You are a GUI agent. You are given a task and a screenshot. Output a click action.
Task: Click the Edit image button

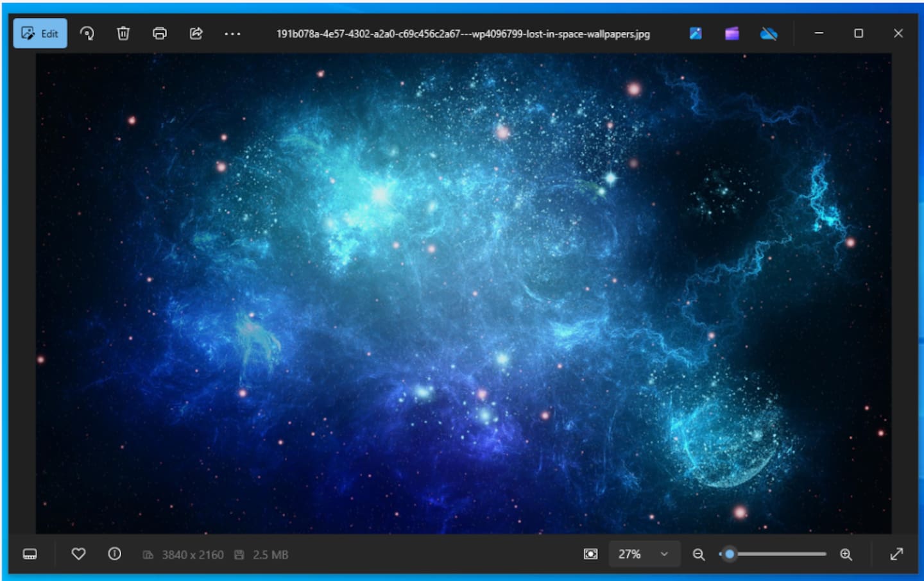(x=40, y=34)
